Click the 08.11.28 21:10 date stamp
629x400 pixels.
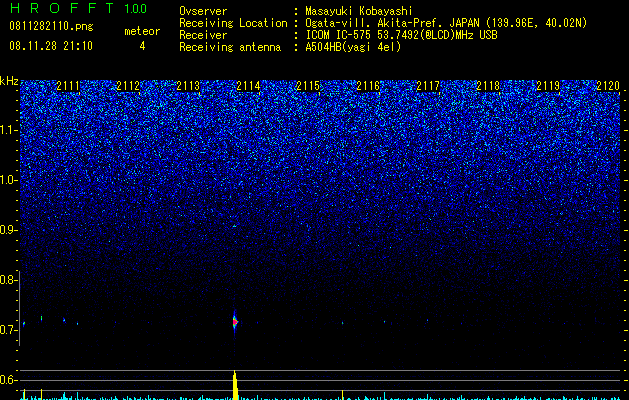51,46
